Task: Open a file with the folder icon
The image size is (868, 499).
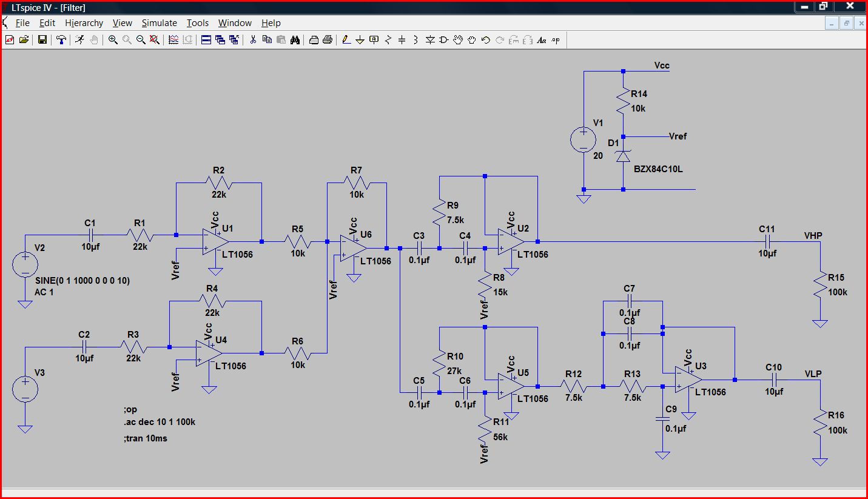Action: [x=24, y=40]
